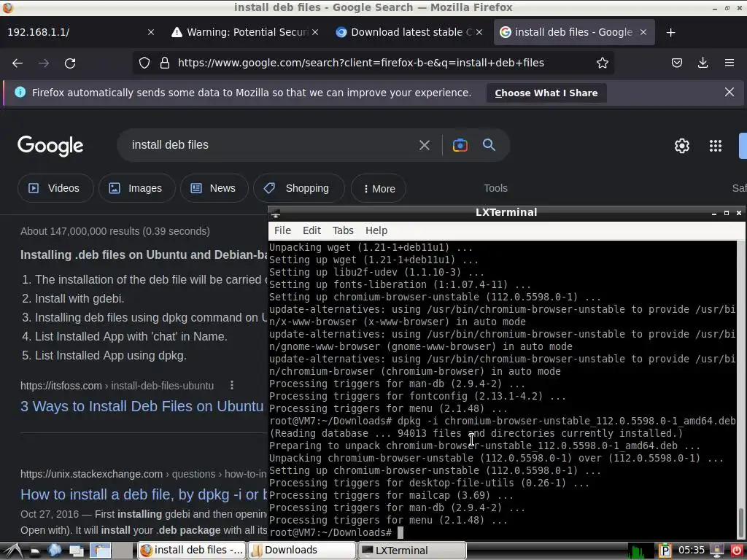Click Choose What I Share button
Viewport: 747px width, 560px height.
[546, 93]
